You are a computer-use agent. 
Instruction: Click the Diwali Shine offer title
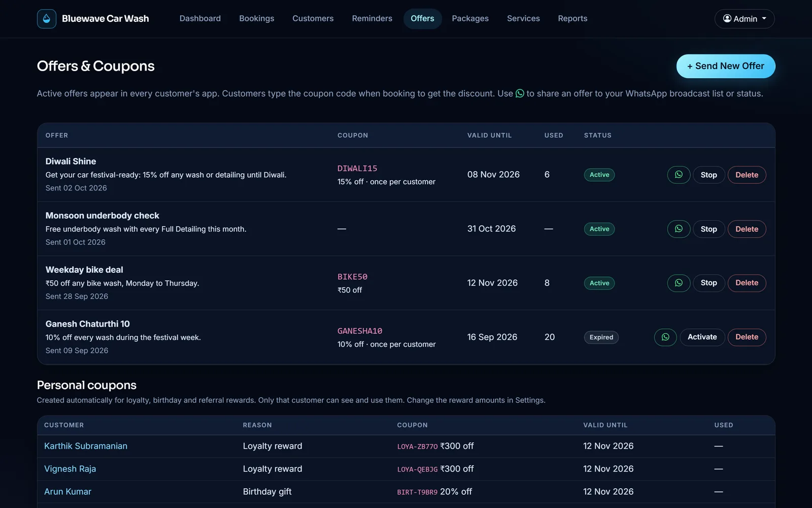(71, 162)
